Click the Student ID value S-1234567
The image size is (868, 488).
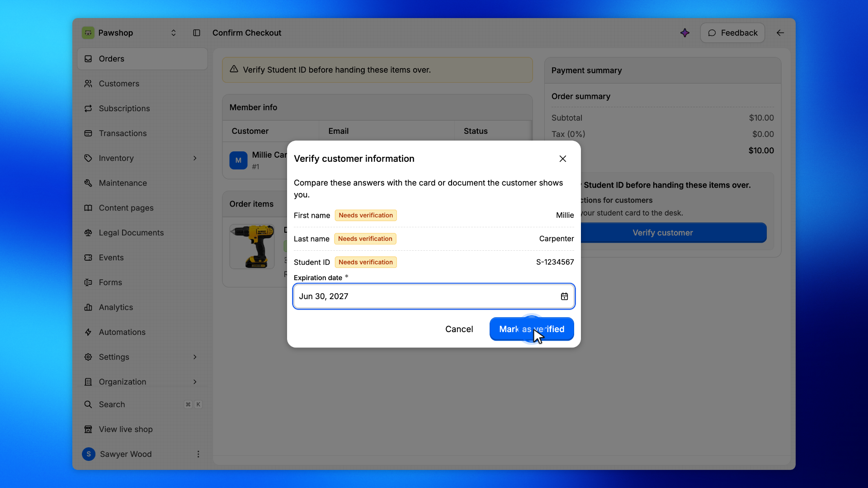(555, 262)
